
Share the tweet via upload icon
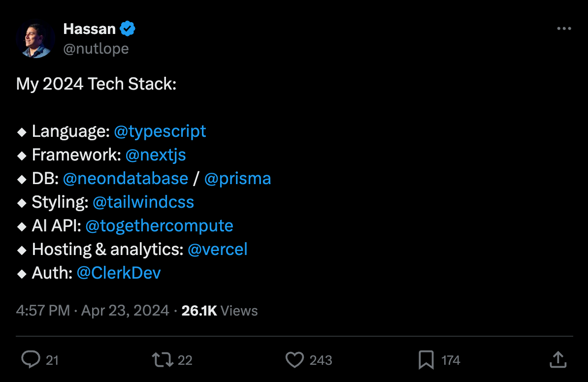[557, 360]
